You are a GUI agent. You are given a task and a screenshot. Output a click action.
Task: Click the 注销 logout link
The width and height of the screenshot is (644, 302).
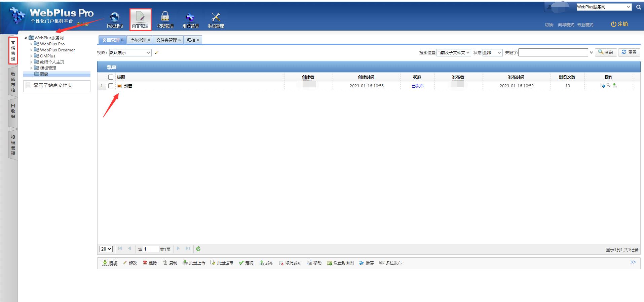pyautogui.click(x=619, y=24)
